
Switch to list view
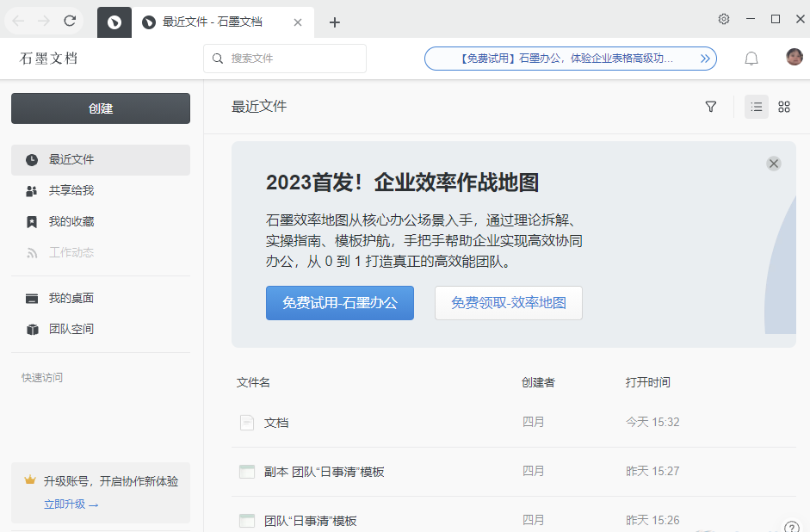click(x=757, y=107)
